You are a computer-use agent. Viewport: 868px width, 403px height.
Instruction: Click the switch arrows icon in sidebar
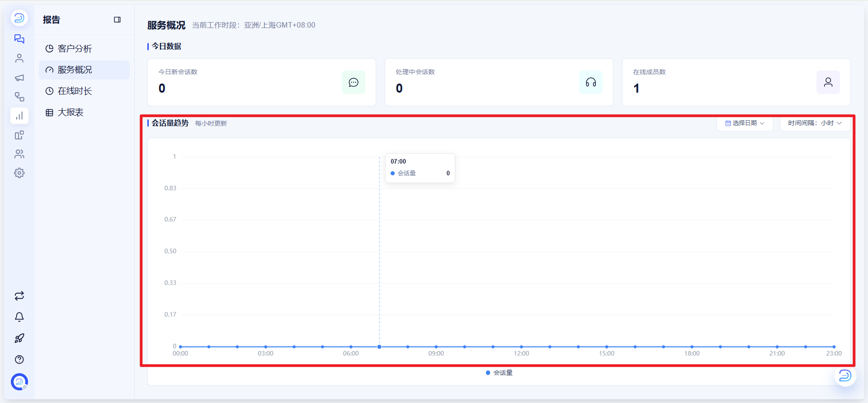click(x=19, y=296)
